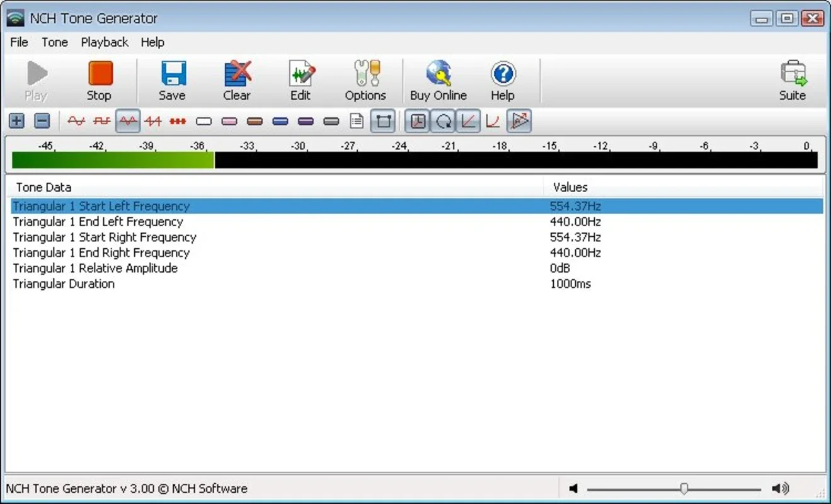
Task: Select Triangular 1 Start Right Frequency row
Action: tap(417, 237)
